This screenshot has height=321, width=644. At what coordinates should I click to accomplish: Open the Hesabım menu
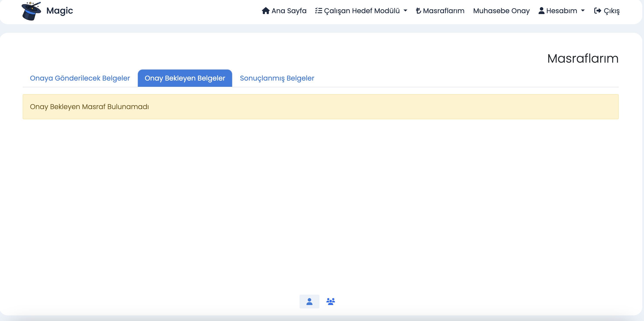click(x=561, y=11)
